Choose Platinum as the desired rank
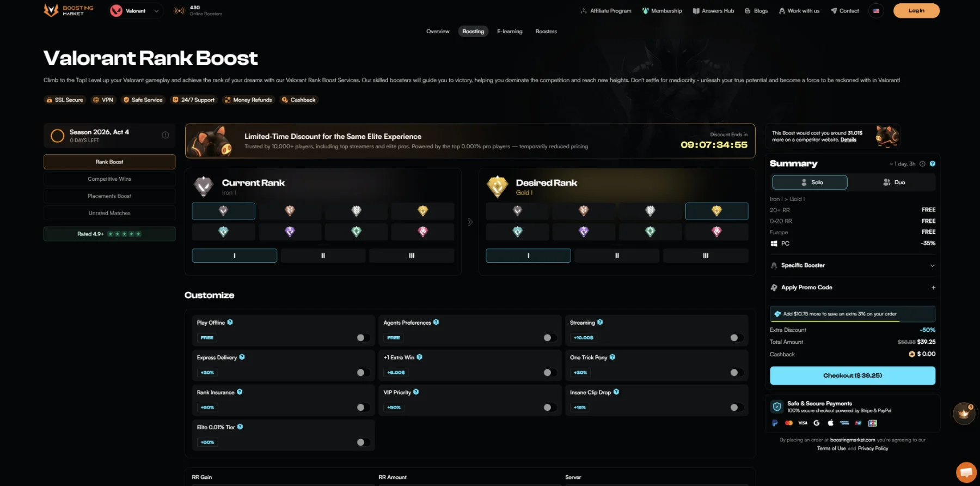 (517, 232)
